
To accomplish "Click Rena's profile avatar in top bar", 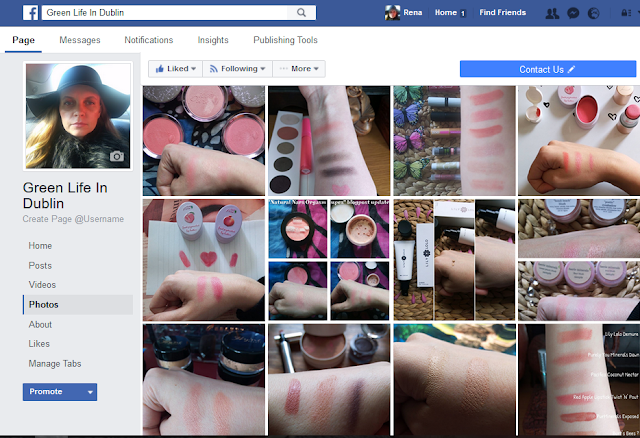I will tap(392, 13).
